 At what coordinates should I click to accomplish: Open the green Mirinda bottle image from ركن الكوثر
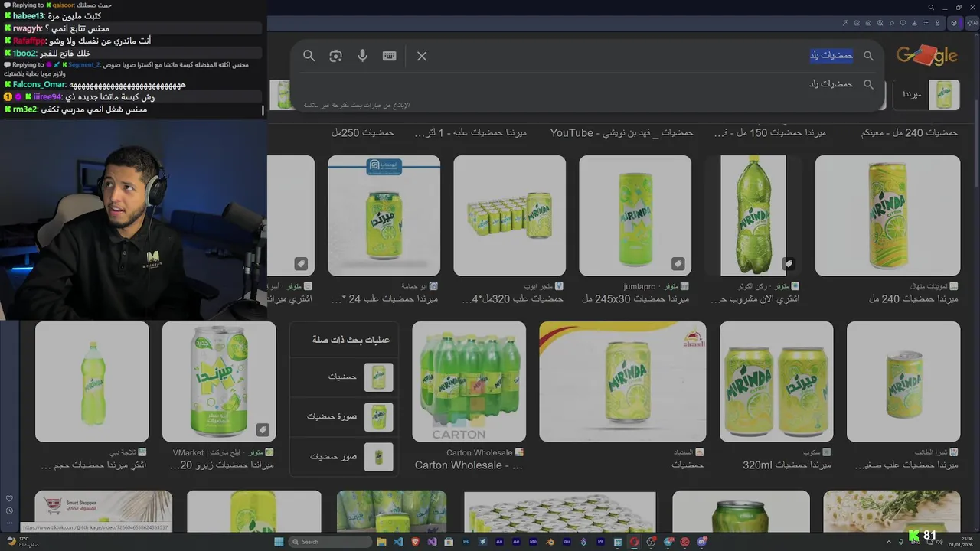(x=753, y=216)
